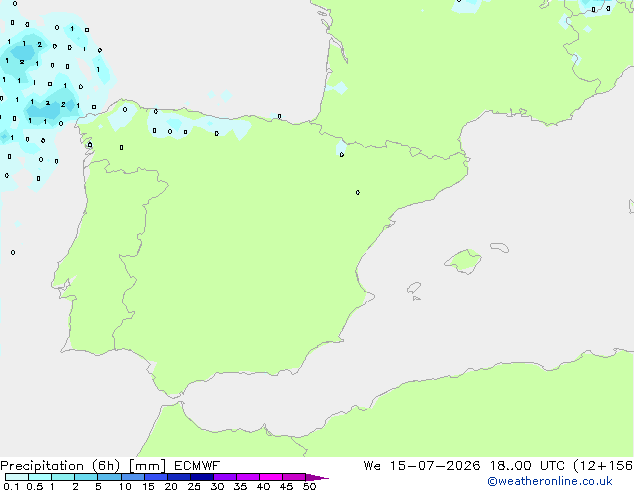Click the '20' legend scale label
634x490 pixels.
[x=171, y=486]
